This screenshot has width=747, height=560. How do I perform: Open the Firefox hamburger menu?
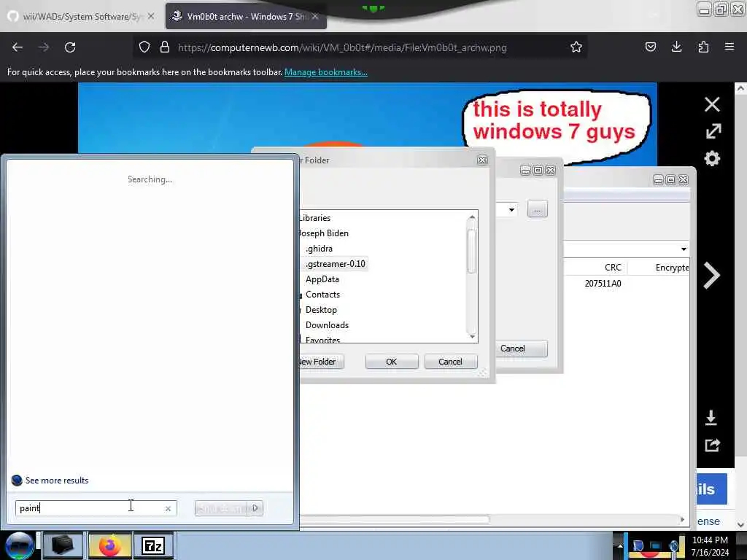(x=729, y=47)
